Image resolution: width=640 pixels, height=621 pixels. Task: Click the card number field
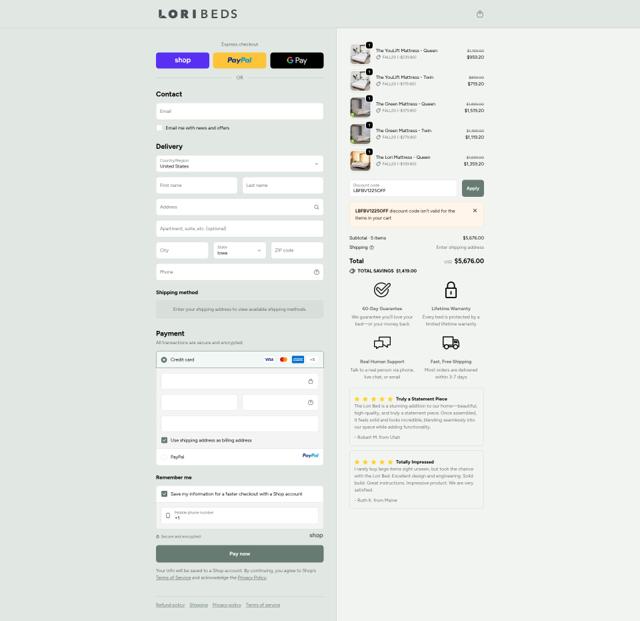[240, 381]
